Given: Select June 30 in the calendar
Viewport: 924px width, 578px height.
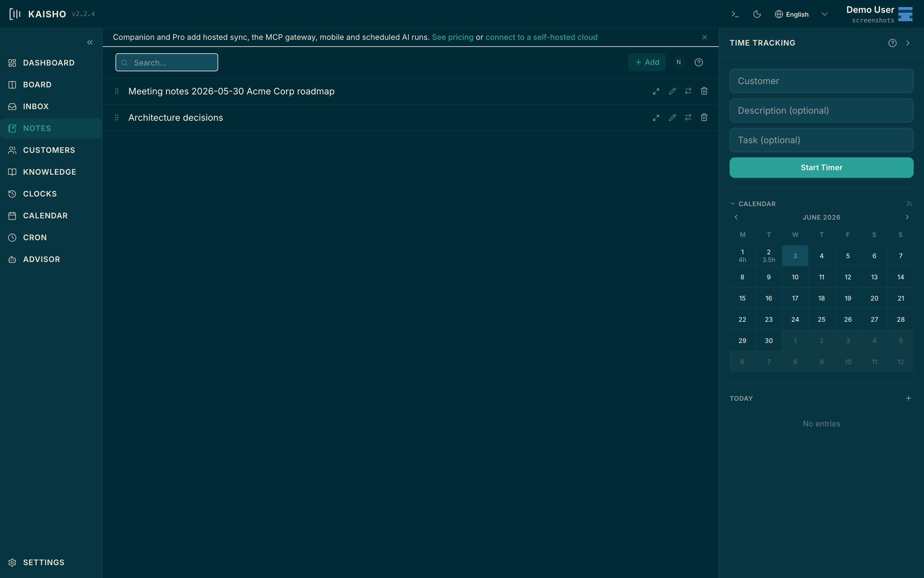Looking at the screenshot, I should click(769, 341).
